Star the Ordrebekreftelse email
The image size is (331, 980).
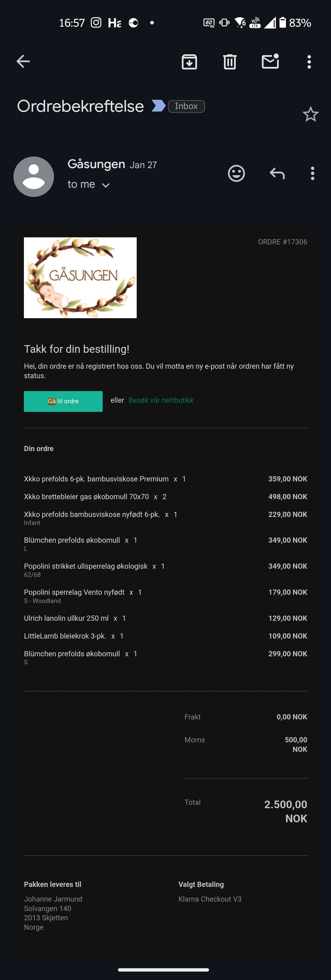[x=310, y=114]
